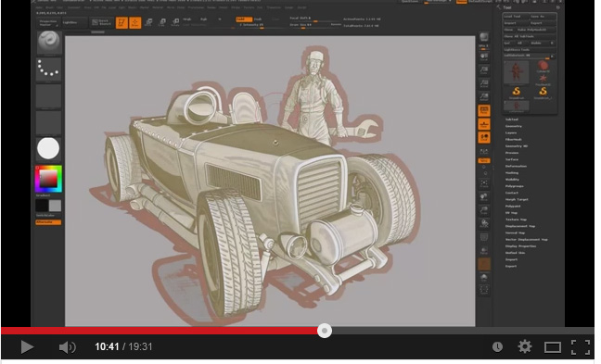601x364 pixels.
Task: Select the Scroll canvas icon
Action: (x=484, y=57)
